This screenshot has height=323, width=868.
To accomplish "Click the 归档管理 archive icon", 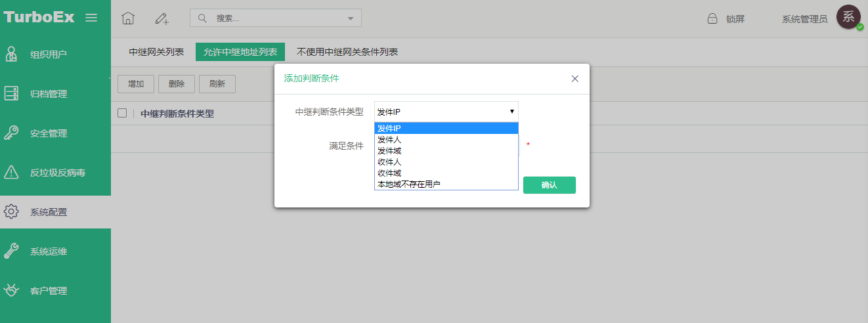I will click(x=11, y=93).
